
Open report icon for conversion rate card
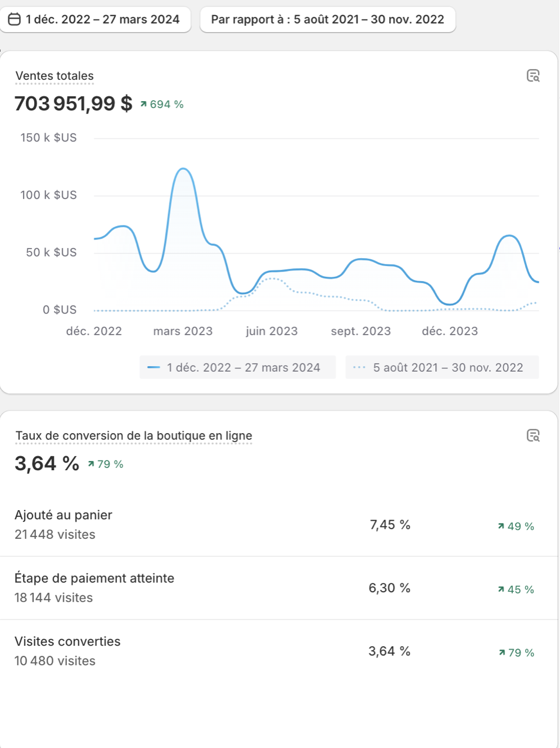(533, 436)
